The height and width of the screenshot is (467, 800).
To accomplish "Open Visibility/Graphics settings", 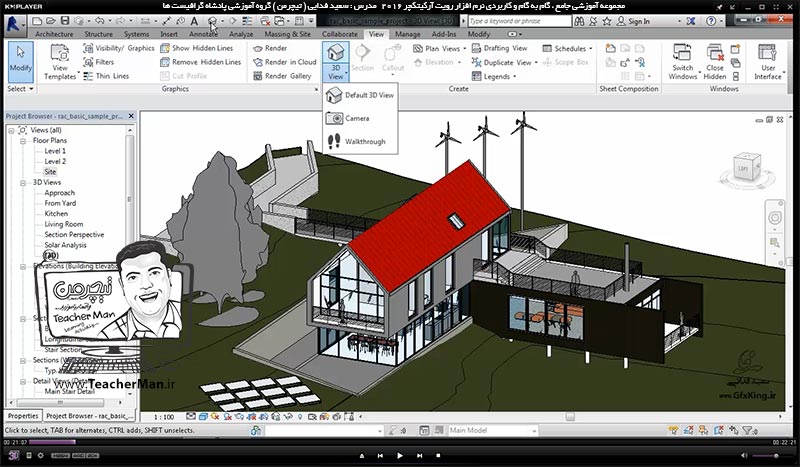I will (x=119, y=48).
